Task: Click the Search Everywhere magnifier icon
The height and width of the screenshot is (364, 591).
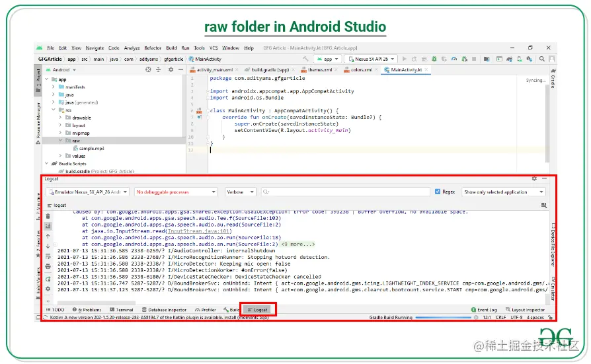Action: (x=542, y=59)
